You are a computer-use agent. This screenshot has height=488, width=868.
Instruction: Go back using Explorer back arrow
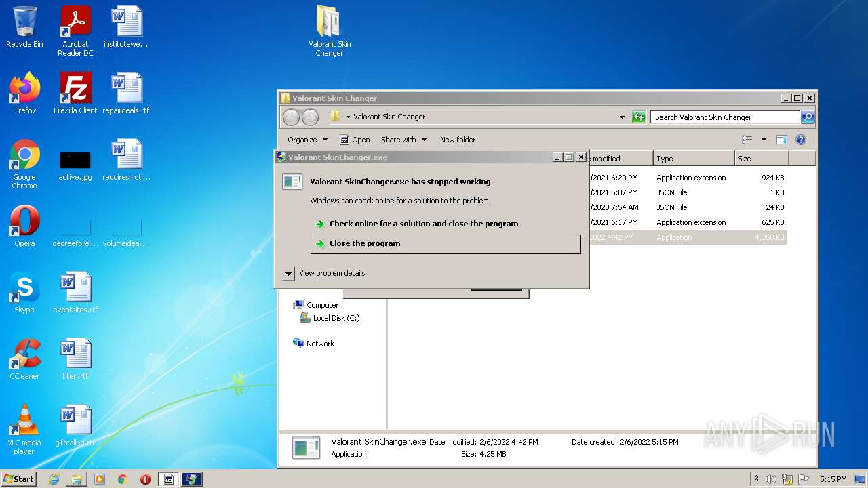(x=291, y=117)
